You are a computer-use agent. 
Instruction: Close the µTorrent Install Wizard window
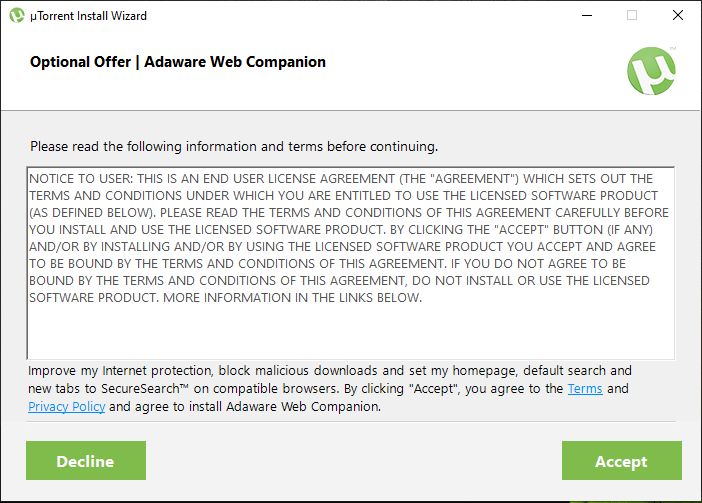pos(678,16)
